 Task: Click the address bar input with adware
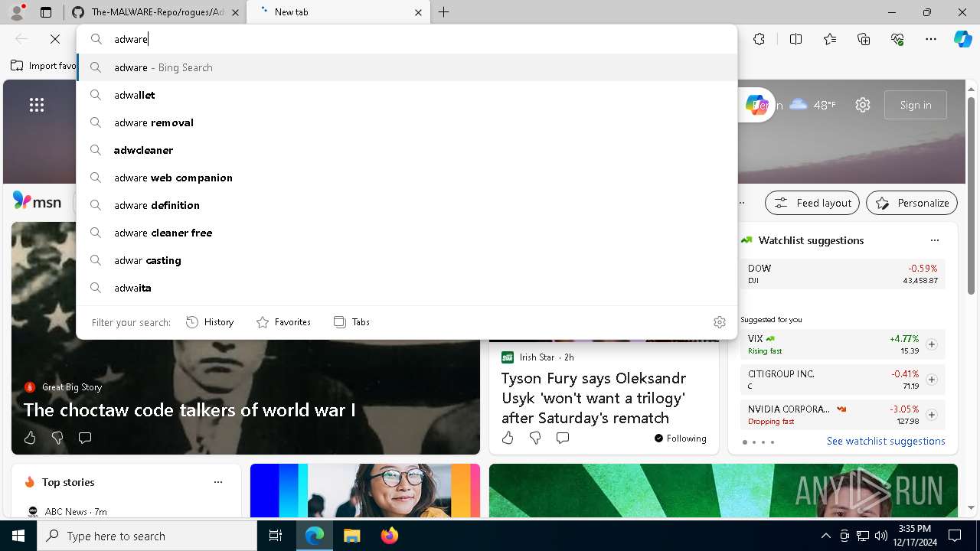(407, 39)
